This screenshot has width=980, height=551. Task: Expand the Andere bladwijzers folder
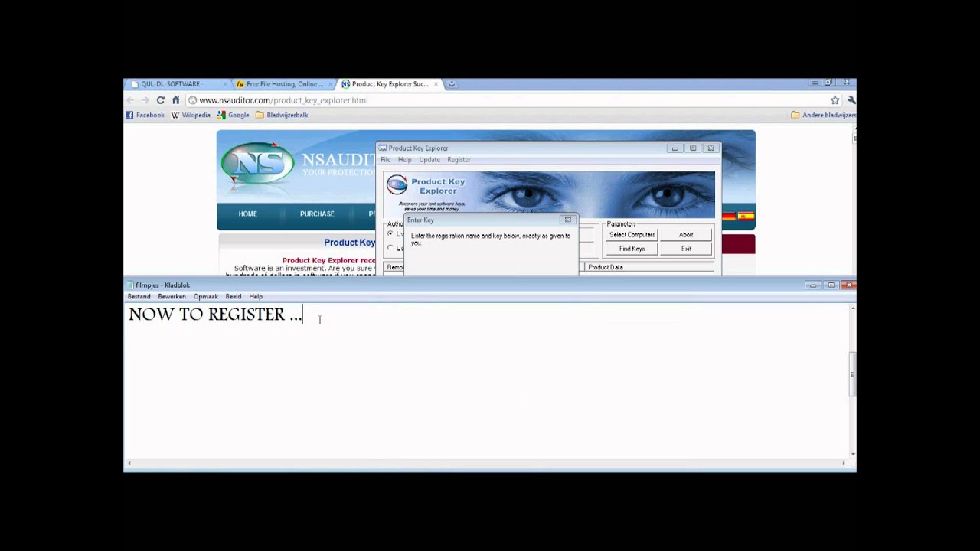[x=823, y=115]
